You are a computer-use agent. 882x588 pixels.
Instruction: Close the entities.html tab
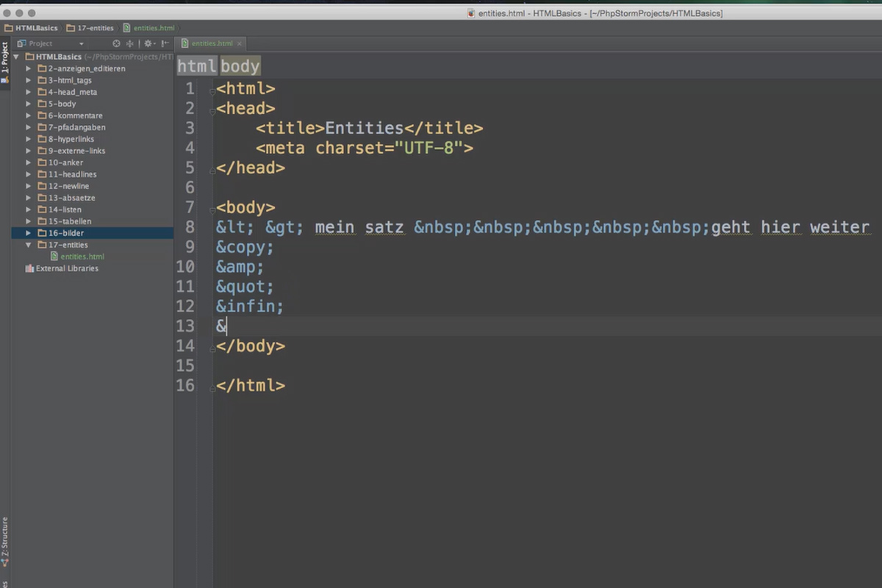point(239,43)
